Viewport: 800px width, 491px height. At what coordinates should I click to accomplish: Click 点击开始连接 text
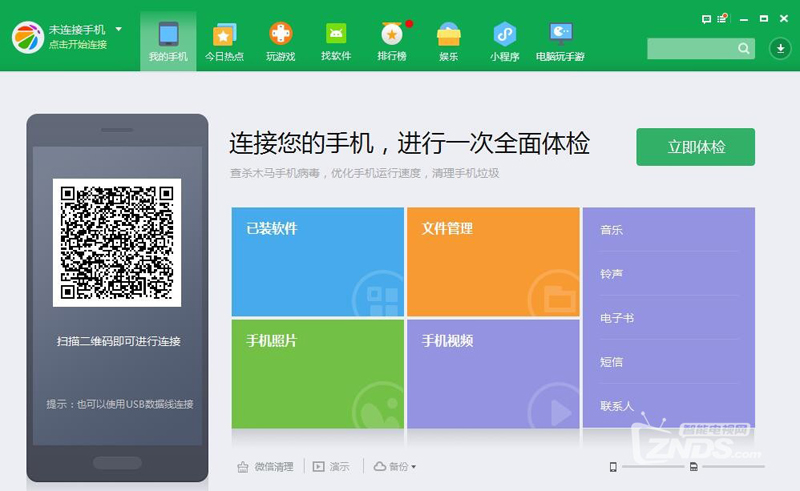coord(78,45)
